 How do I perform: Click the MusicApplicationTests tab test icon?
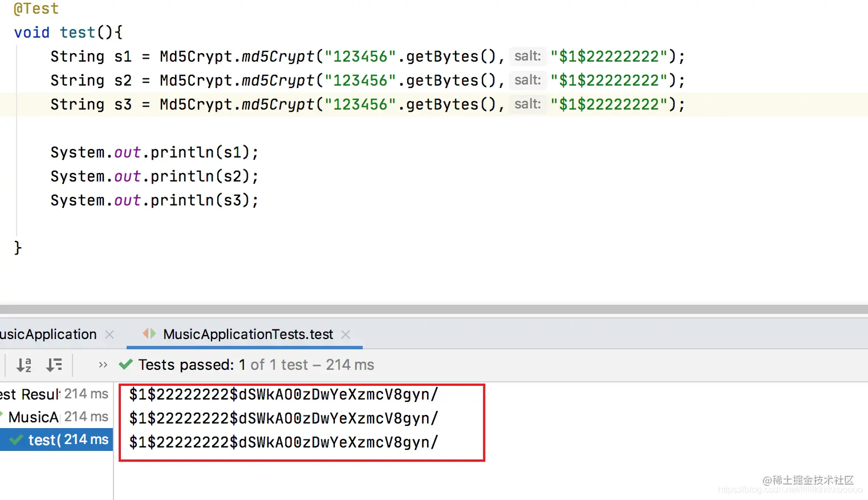149,333
